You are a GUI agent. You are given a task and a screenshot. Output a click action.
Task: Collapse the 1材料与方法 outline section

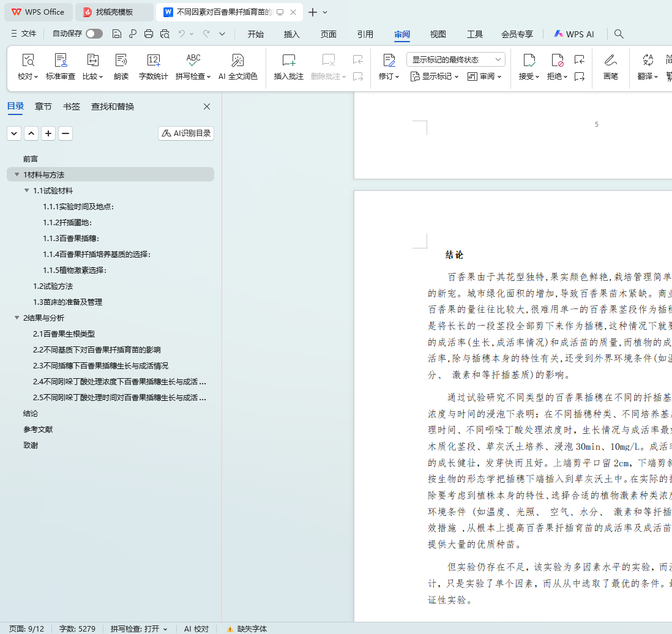pos(17,175)
